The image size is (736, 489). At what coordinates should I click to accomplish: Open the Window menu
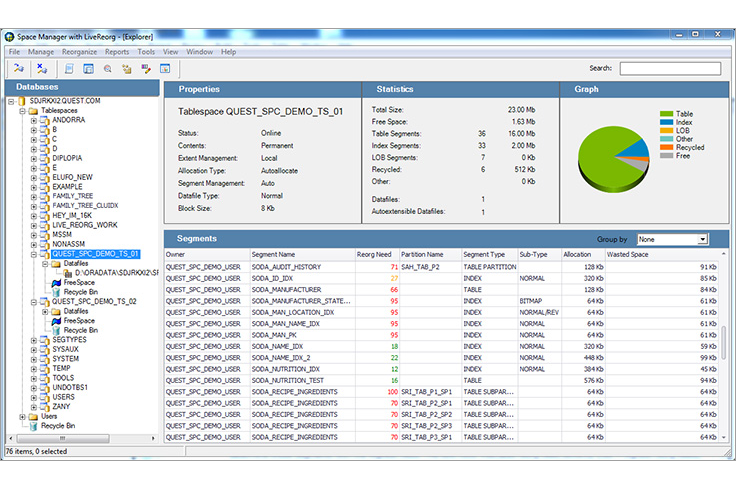pos(199,52)
